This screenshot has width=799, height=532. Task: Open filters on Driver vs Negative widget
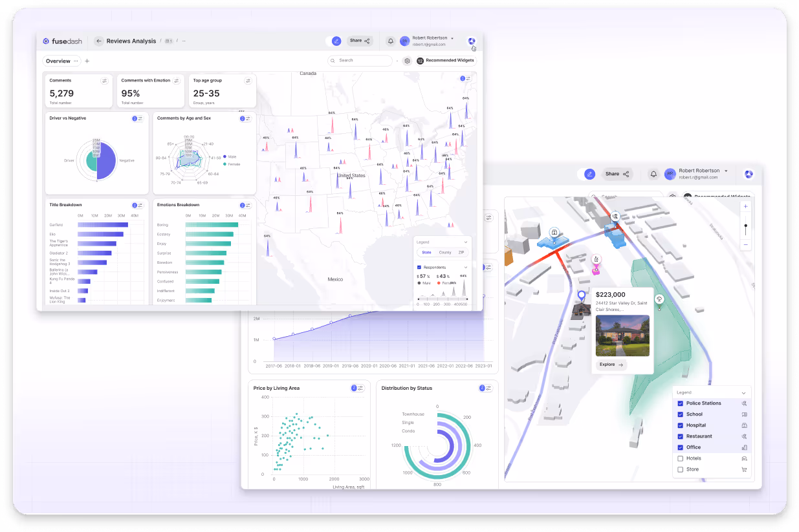click(138, 118)
